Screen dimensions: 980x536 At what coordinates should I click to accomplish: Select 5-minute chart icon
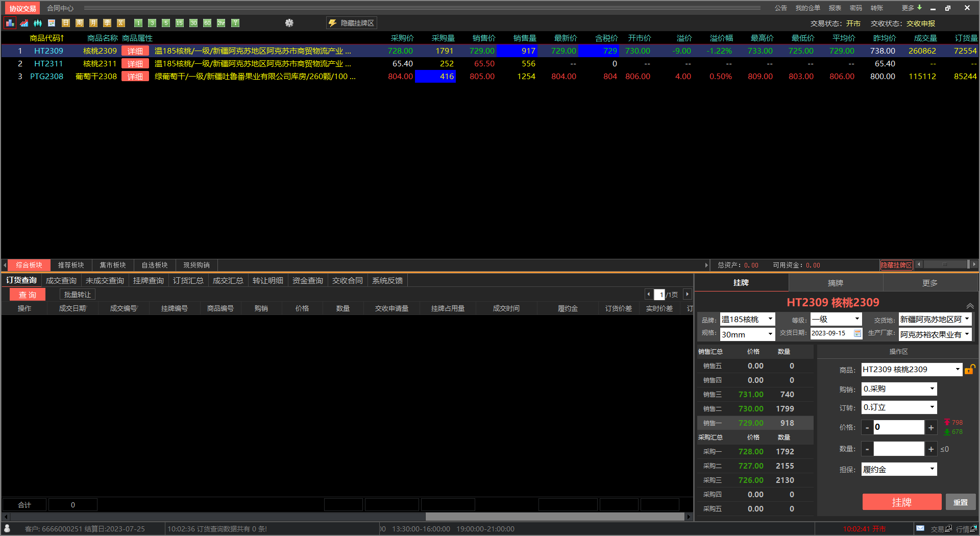[166, 23]
